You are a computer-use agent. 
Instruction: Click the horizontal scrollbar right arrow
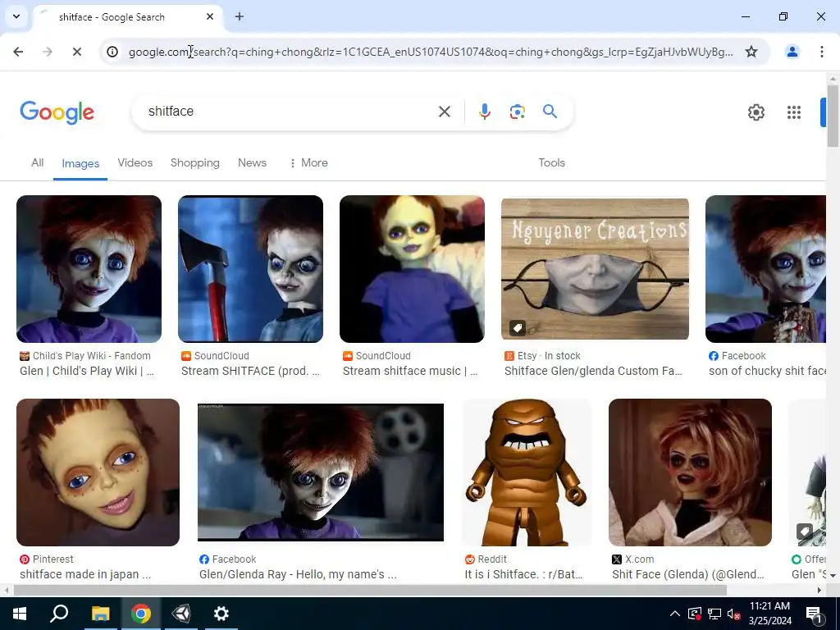click(x=819, y=590)
